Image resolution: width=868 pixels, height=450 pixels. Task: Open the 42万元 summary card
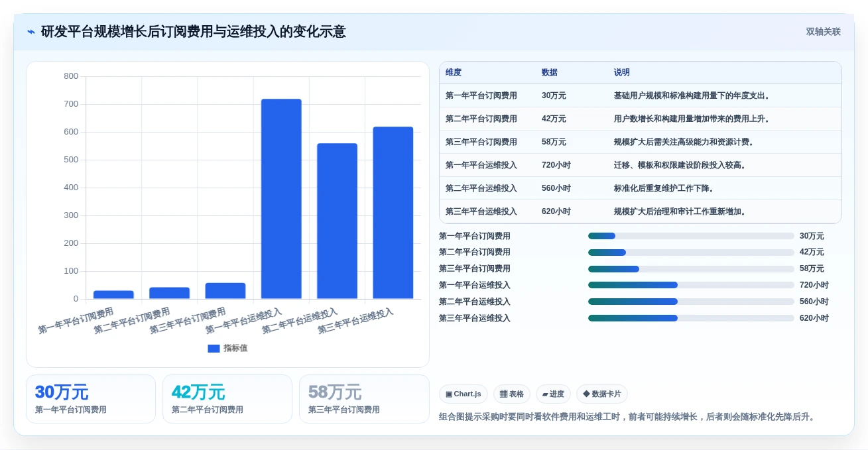227,399
